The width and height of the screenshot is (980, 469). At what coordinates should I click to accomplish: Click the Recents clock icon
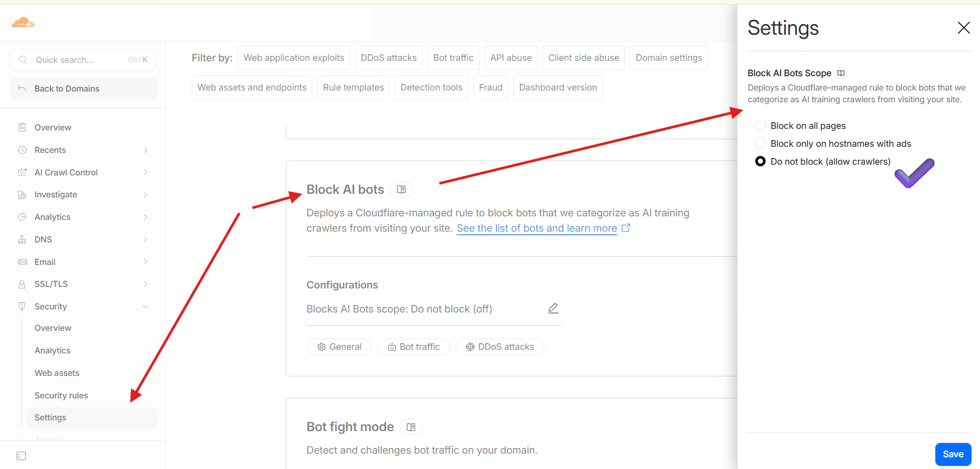click(22, 150)
